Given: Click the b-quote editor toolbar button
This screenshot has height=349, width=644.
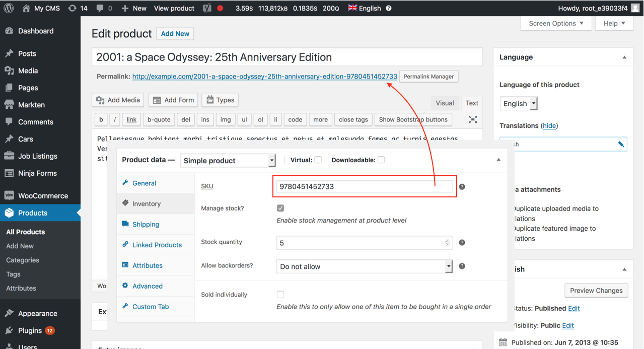Looking at the screenshot, I should pyautogui.click(x=159, y=119).
